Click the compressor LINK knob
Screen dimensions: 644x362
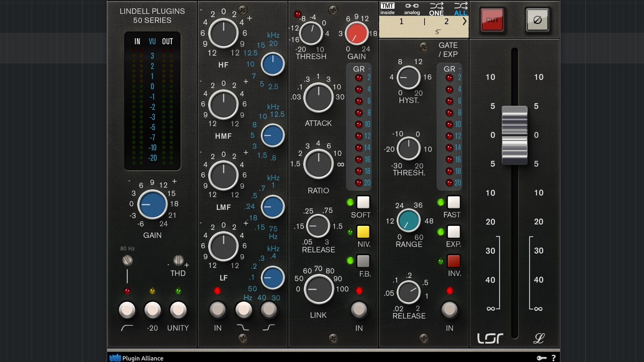click(x=318, y=289)
